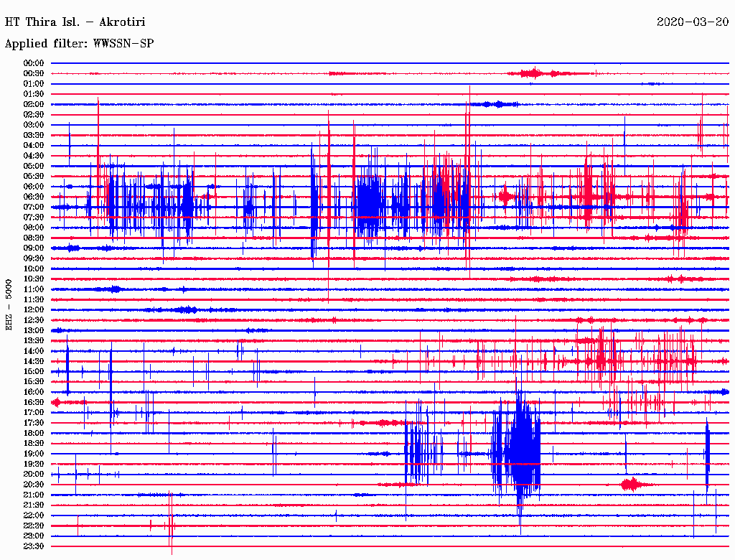Click the 16:00 time label
The height and width of the screenshot is (560, 735).
[34, 392]
